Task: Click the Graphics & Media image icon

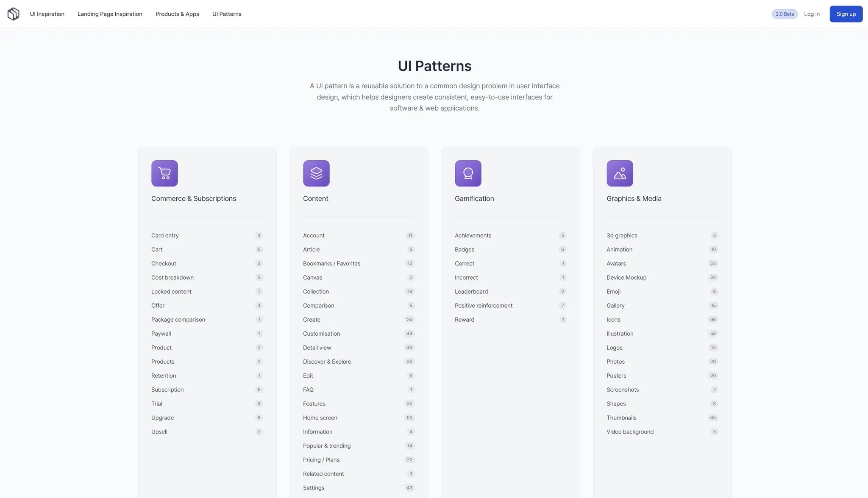Action: coord(620,173)
